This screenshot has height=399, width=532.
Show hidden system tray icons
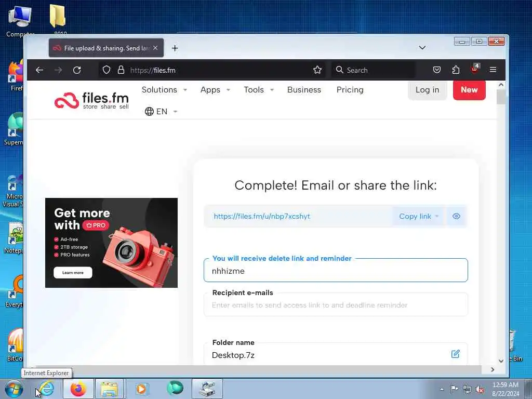442,389
